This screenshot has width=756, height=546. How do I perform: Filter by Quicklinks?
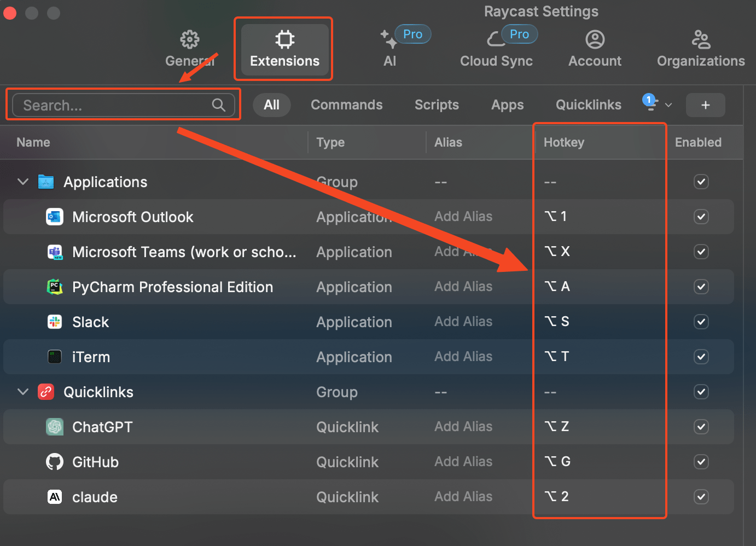tap(589, 105)
